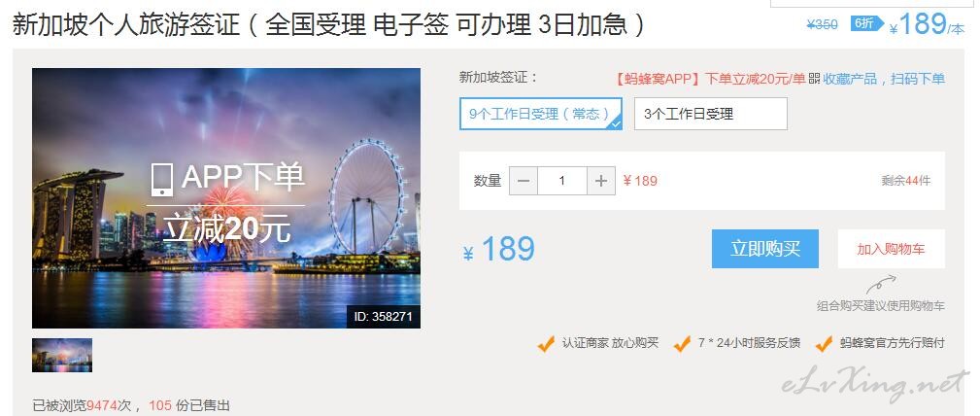
Task: Click the QR code icon beside 收藏产品
Action: click(x=814, y=79)
